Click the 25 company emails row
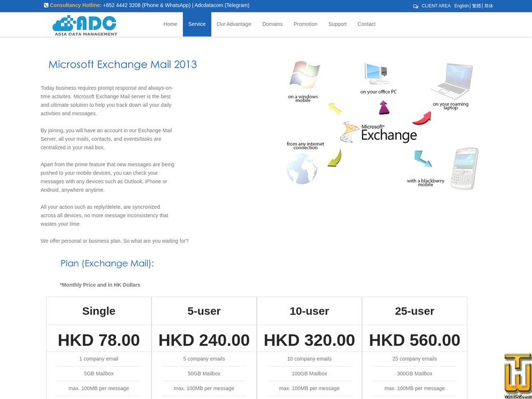532x399 pixels. (415, 359)
